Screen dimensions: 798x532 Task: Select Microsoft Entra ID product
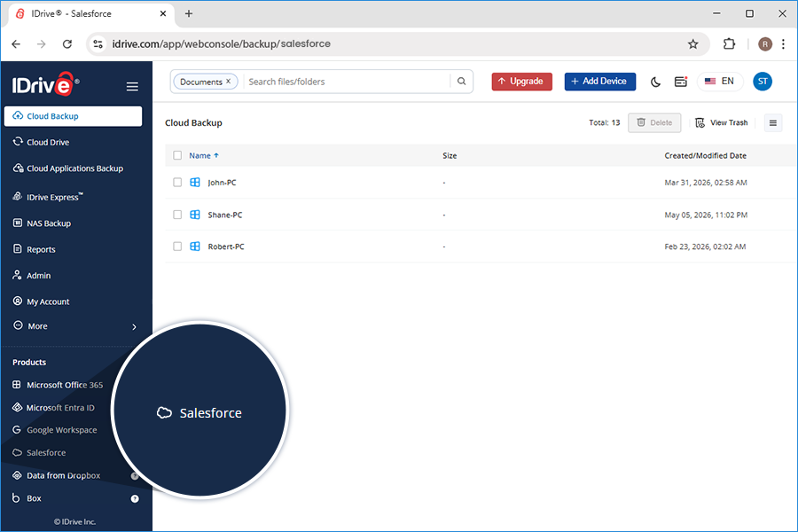click(53, 407)
